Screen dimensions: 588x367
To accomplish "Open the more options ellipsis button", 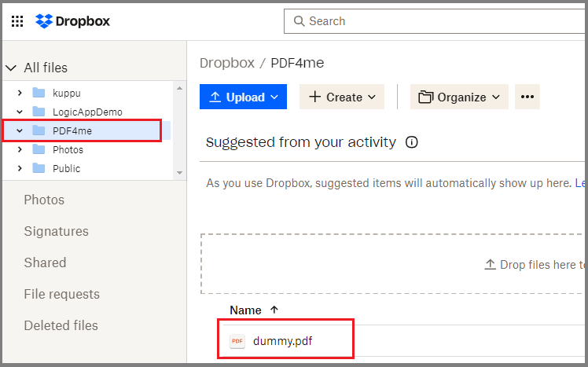I will [527, 97].
